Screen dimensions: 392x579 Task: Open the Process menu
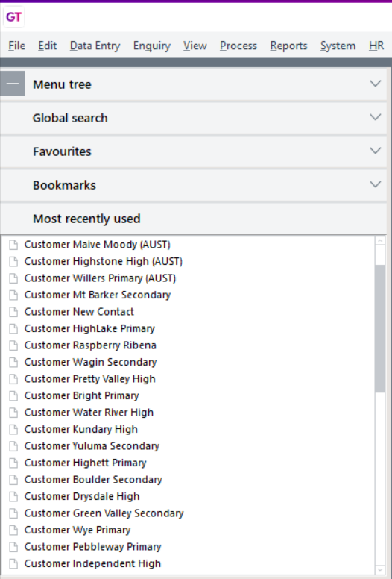238,46
